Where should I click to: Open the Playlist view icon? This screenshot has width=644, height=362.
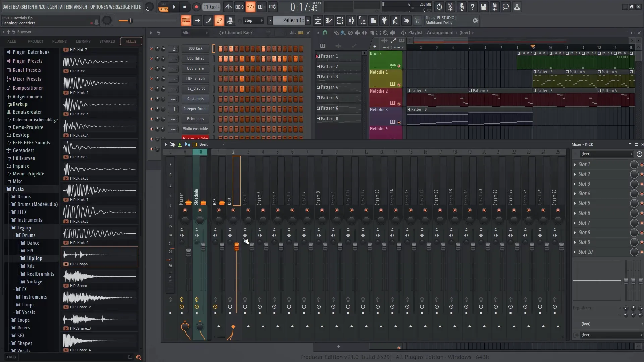point(318,21)
